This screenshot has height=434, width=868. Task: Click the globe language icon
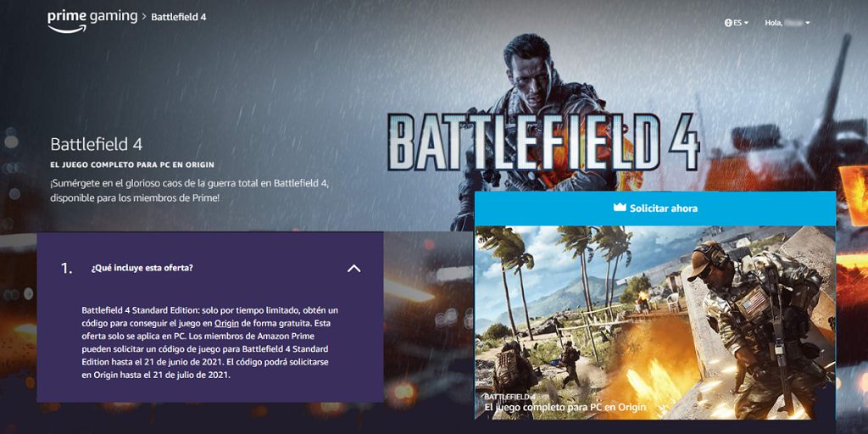coord(728,23)
